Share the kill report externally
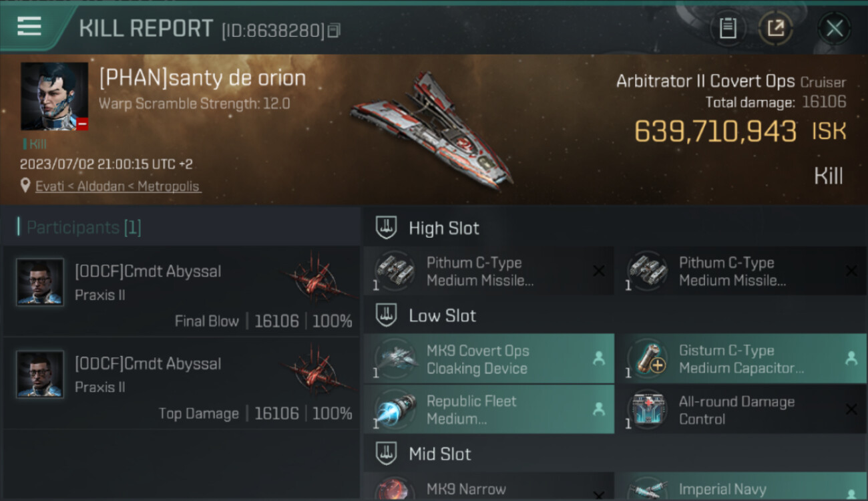The width and height of the screenshot is (868, 501). pos(775,28)
